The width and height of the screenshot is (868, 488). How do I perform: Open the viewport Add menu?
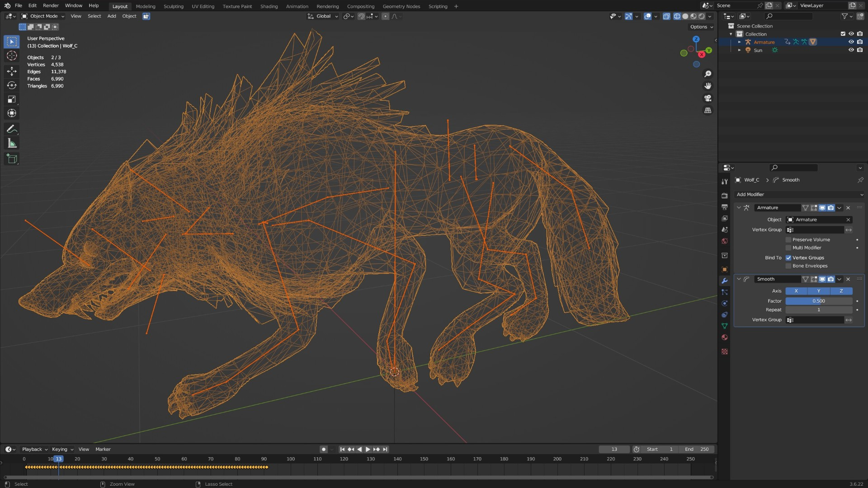point(112,16)
